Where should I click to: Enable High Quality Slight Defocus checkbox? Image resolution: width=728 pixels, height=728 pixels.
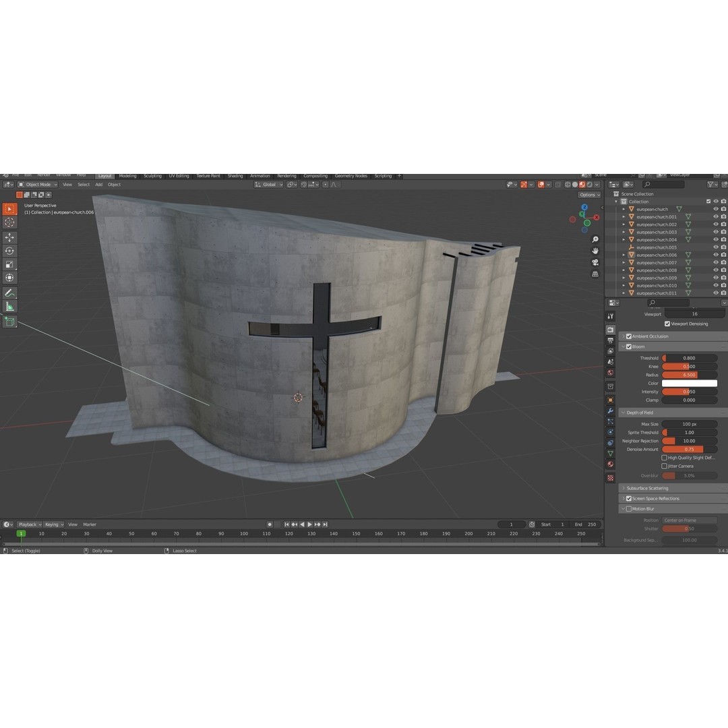point(664,458)
